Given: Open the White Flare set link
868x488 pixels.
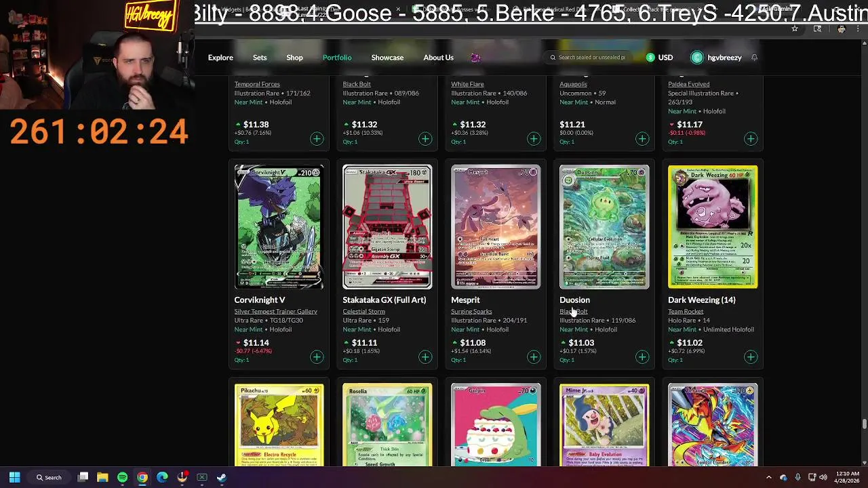Looking at the screenshot, I should point(467,84).
